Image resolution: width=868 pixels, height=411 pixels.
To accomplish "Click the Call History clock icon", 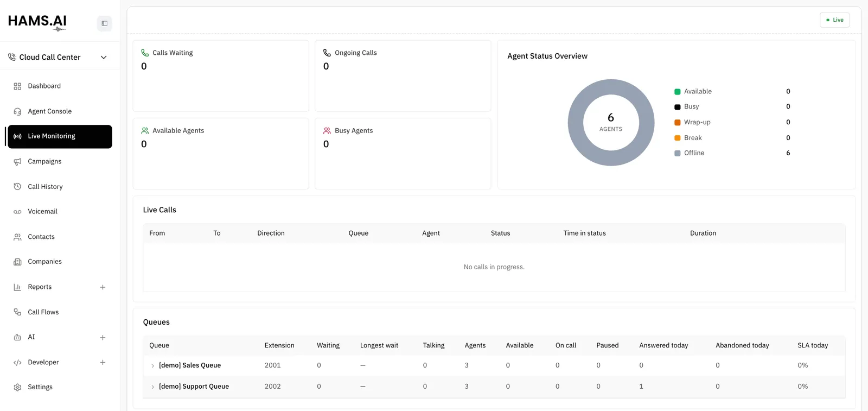I will click(x=17, y=187).
